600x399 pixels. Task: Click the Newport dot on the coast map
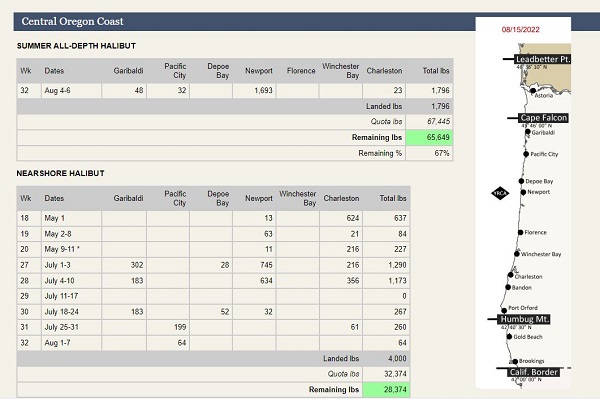point(523,192)
